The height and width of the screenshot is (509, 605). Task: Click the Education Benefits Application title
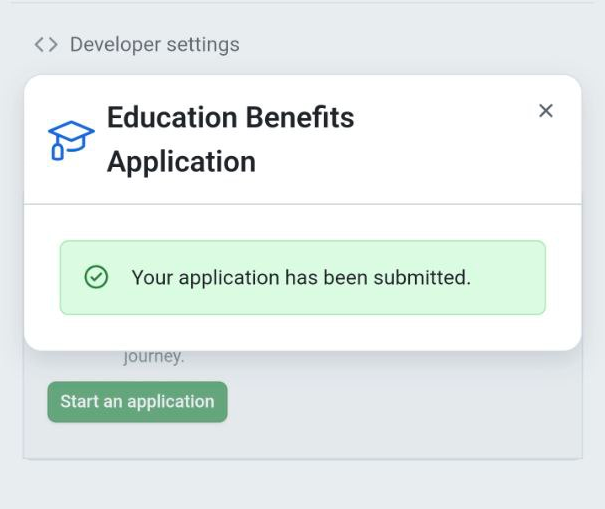pyautogui.click(x=230, y=139)
